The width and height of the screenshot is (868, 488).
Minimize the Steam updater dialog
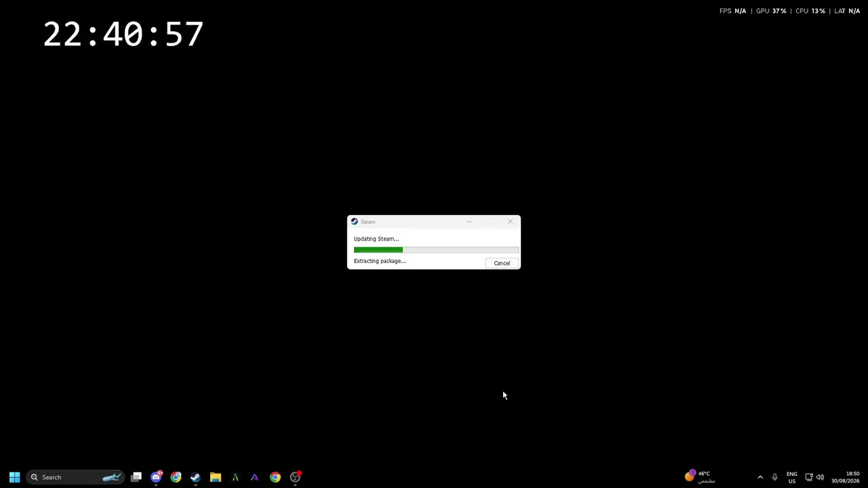point(469,222)
